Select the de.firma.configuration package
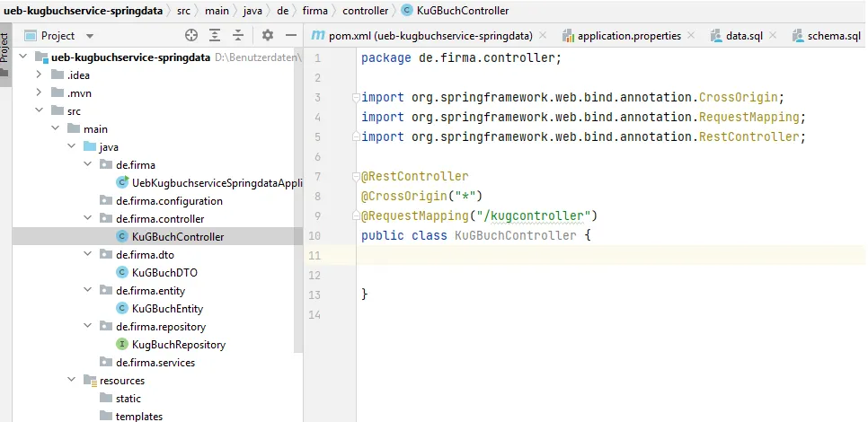Screen dimensions: 868x422 click(x=161, y=201)
